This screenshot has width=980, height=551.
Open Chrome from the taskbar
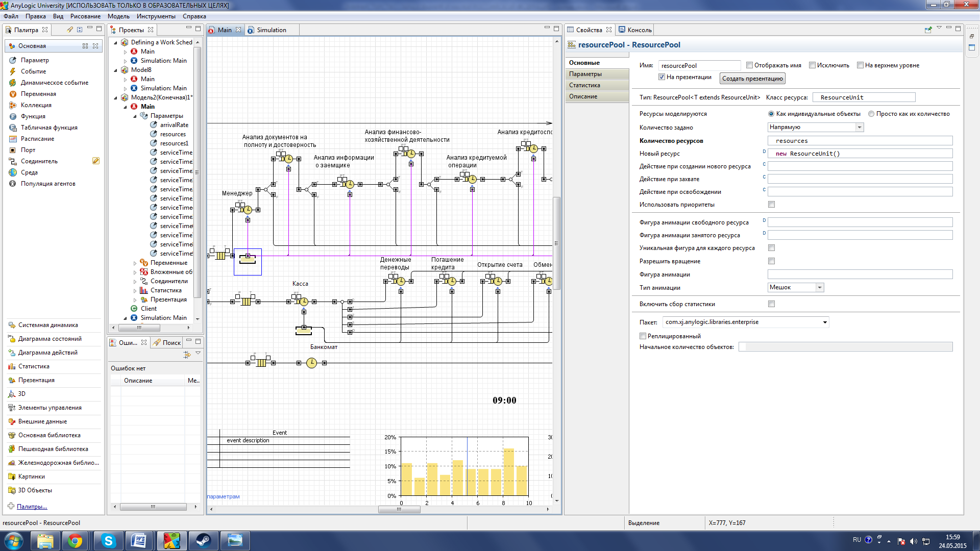click(x=75, y=541)
